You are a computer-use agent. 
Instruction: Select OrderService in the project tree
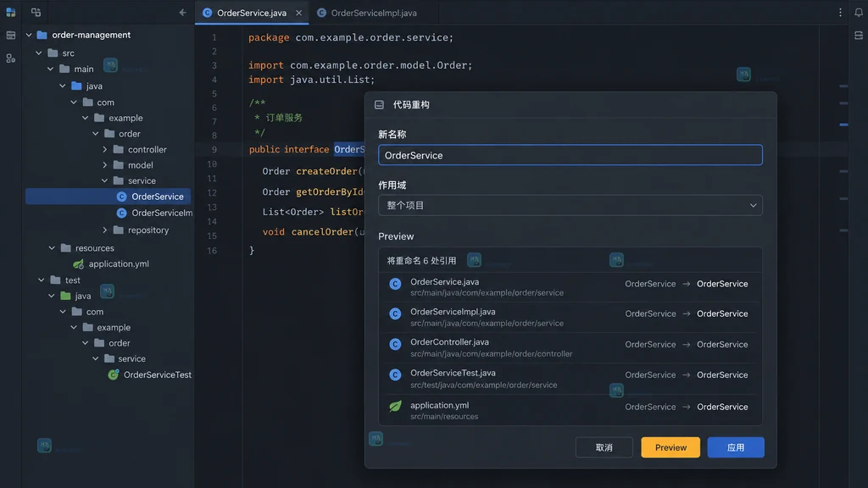(108, 197)
